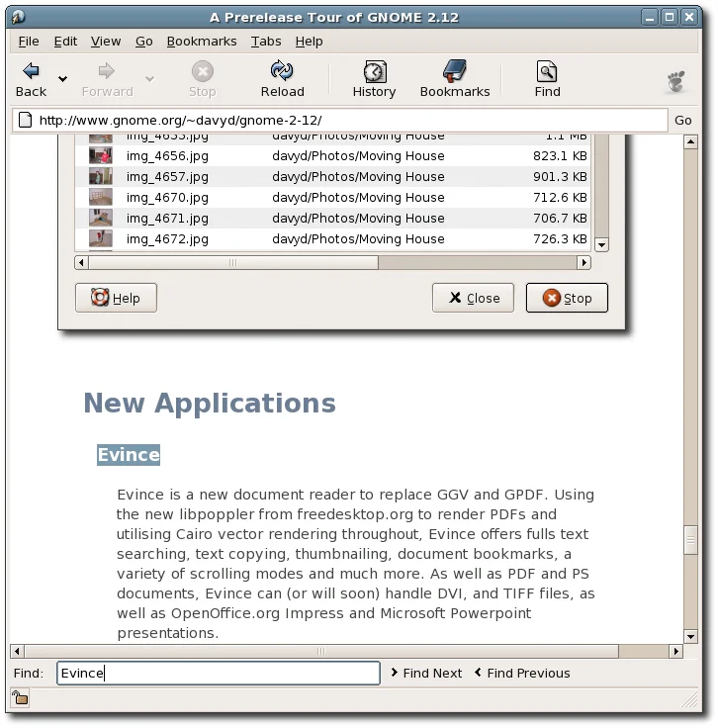Open the View menu
The width and height of the screenshot is (718, 728).
(x=106, y=42)
